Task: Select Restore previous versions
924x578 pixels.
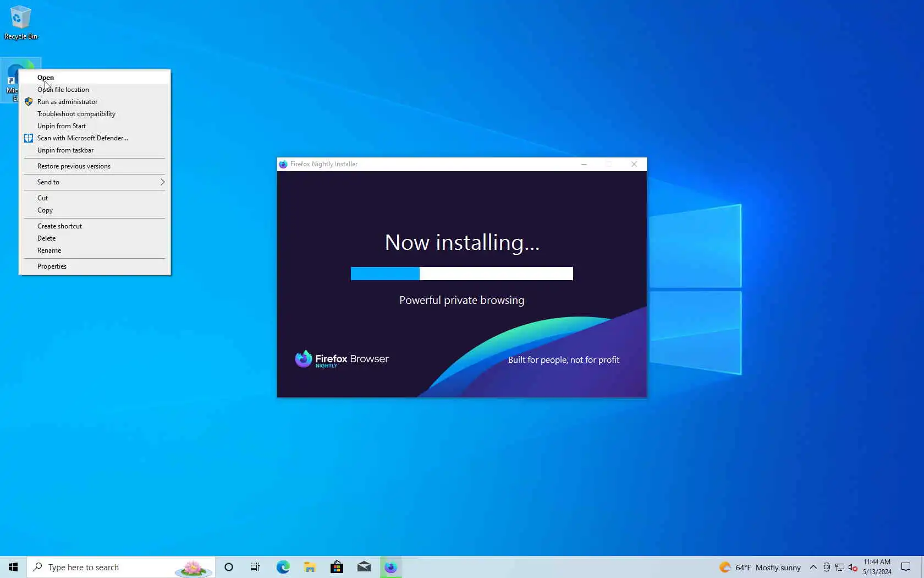Action: coord(95,166)
